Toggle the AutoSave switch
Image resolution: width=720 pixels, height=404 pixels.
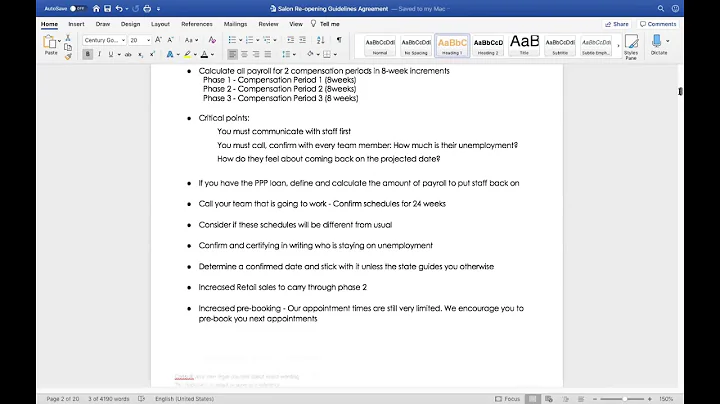point(78,9)
